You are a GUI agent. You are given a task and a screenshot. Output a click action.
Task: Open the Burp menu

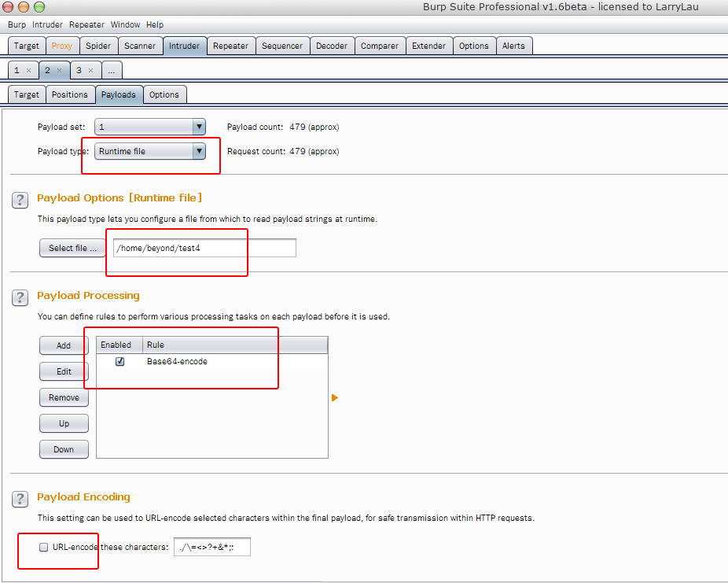[x=17, y=24]
